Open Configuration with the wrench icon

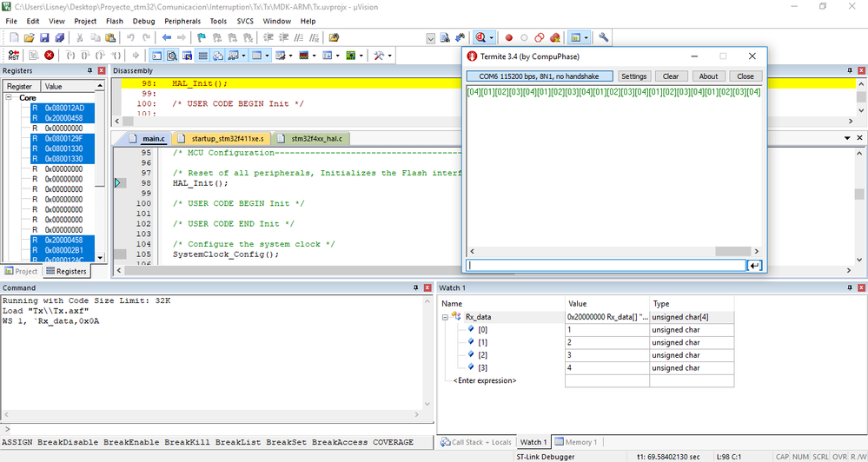(x=604, y=37)
